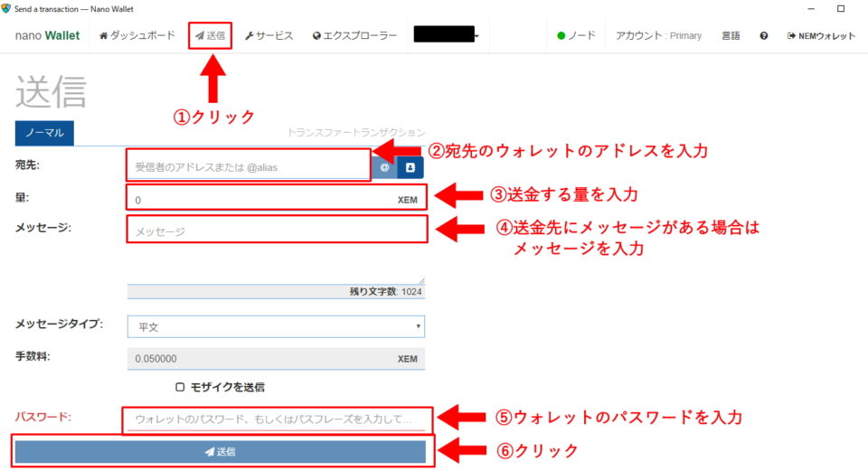This screenshot has height=471, width=868.
Task: Click the green node status dot
Action: tap(561, 36)
